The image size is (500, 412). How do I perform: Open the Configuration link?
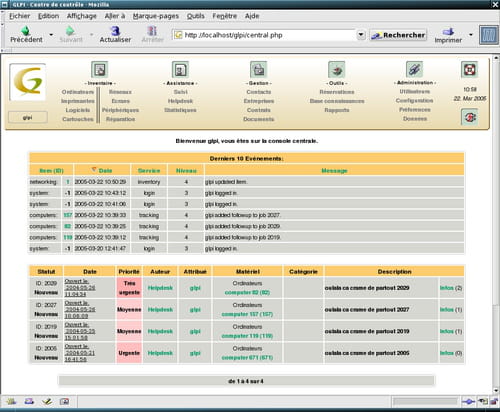click(414, 100)
